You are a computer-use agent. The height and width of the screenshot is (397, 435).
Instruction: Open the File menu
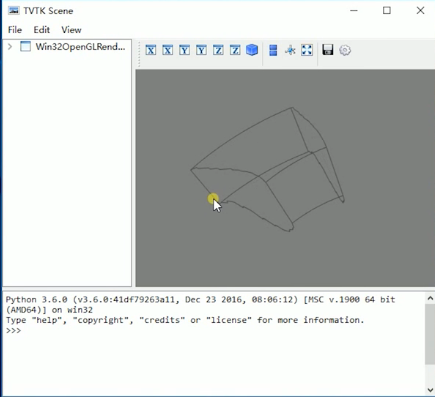15,30
